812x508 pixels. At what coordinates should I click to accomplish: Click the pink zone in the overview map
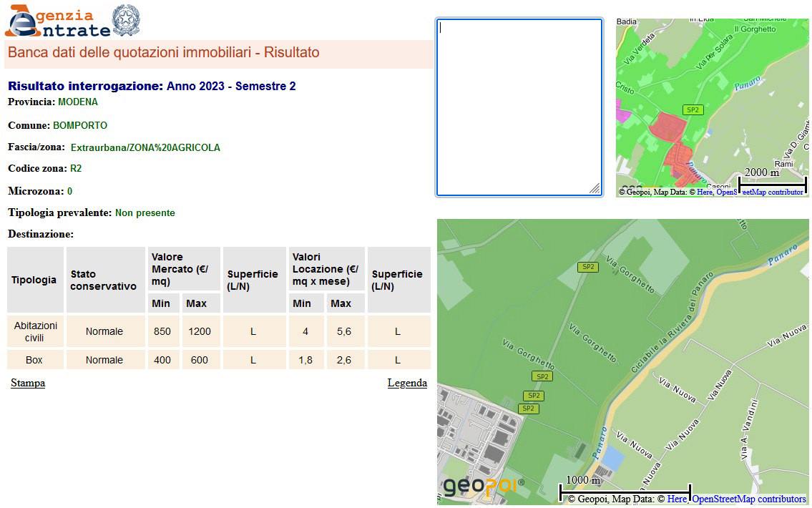click(622, 114)
